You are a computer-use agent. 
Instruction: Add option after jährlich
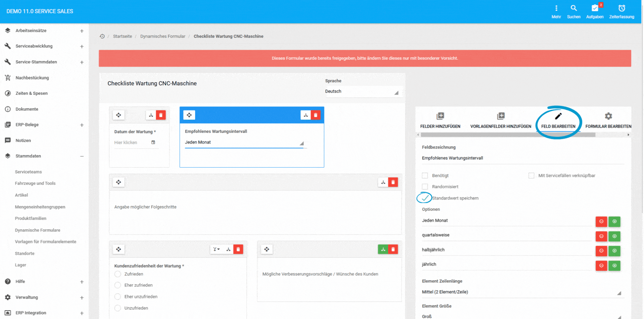(614, 265)
